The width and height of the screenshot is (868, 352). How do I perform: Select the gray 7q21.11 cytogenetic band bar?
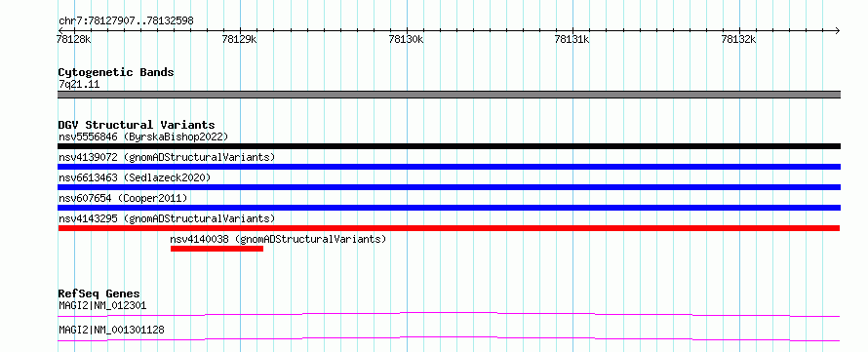[x=449, y=95]
